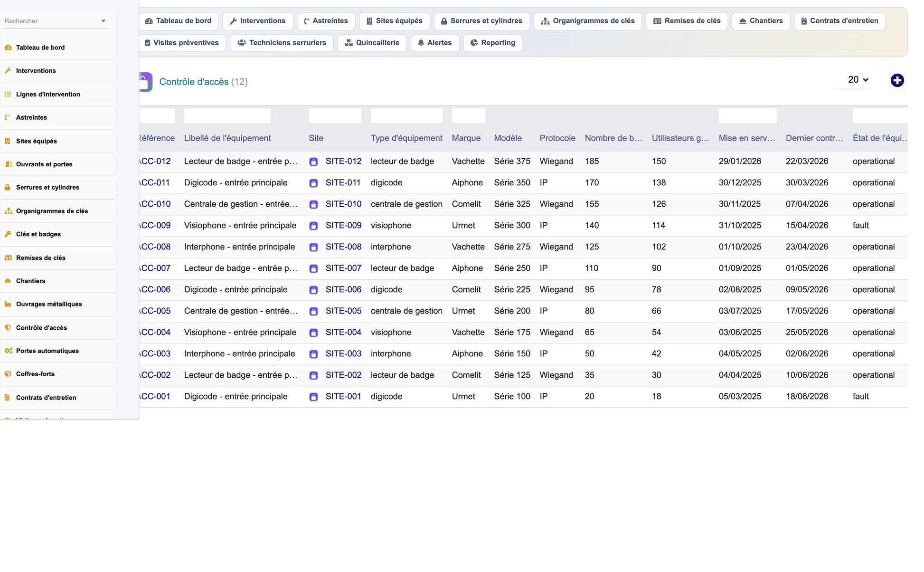
Task: Follow the SITE-002 link
Action: [343, 375]
